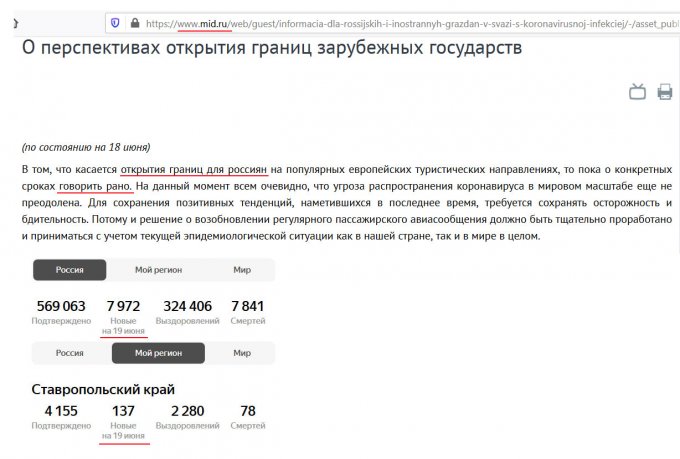Open the Мир tab above Russia totals
This screenshot has width=680, height=459.
tap(242, 270)
